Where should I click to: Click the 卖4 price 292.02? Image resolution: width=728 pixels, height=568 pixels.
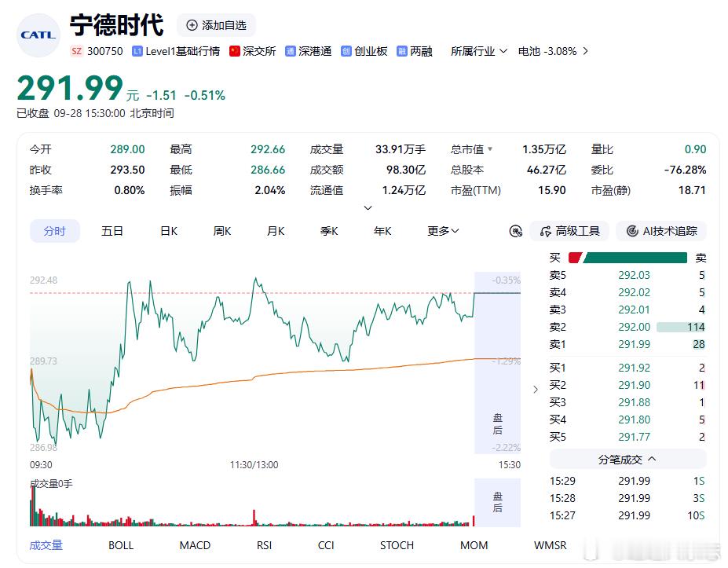[635, 292]
